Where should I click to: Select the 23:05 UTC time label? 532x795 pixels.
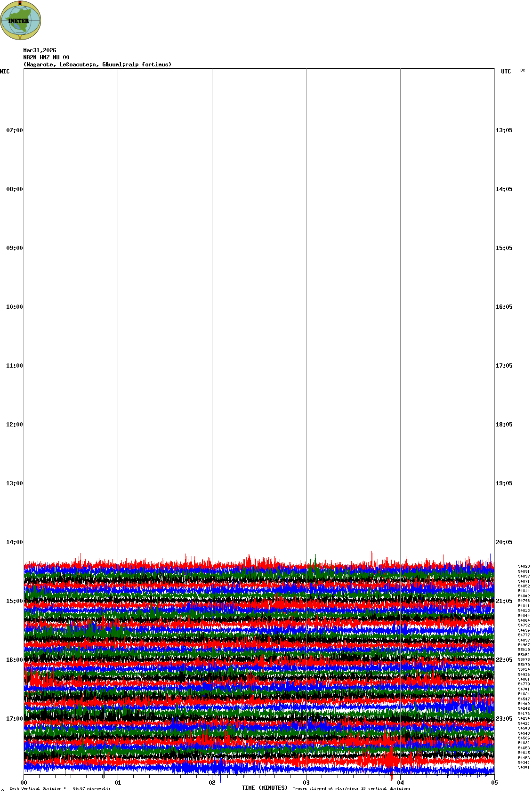click(504, 719)
